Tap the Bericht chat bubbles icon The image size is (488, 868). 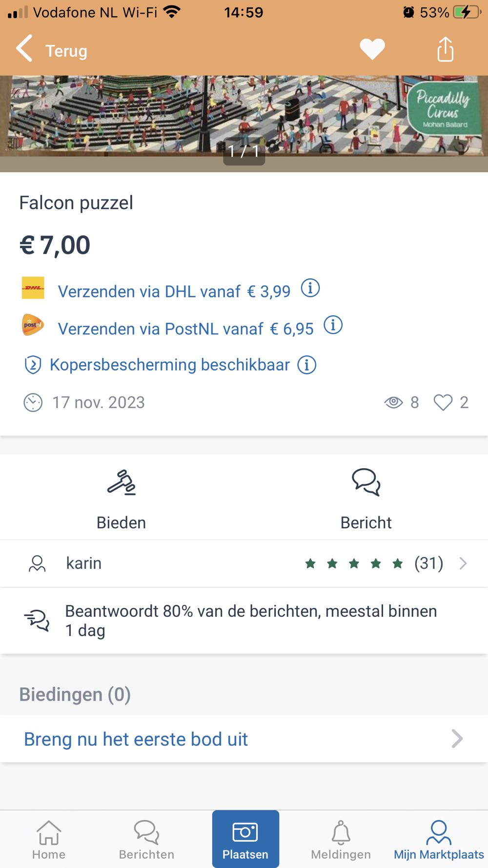(366, 483)
